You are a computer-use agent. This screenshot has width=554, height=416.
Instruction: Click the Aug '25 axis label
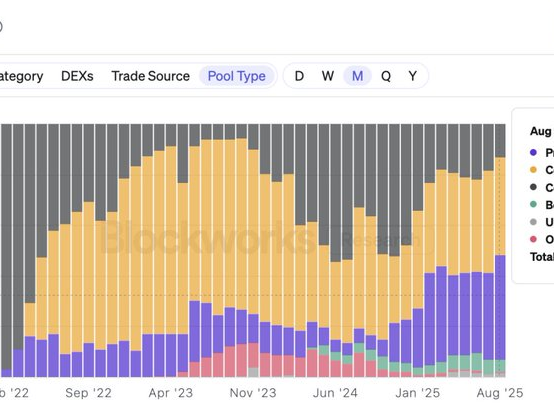500,393
